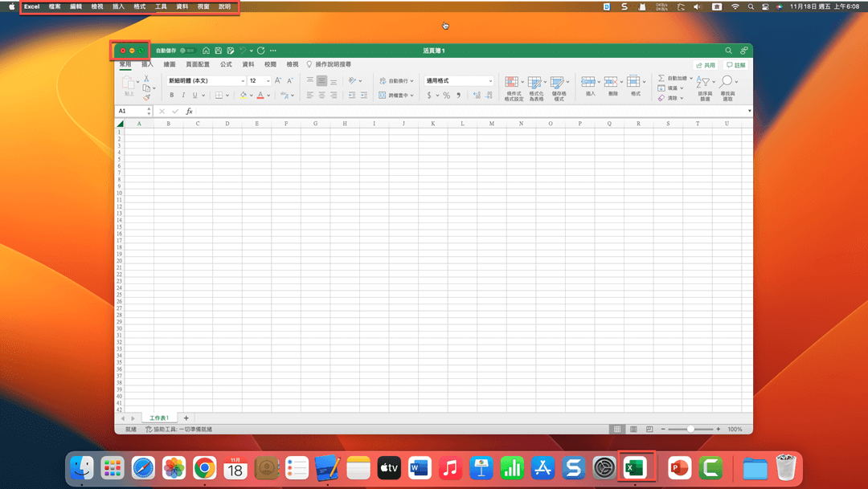The height and width of the screenshot is (489, 868).
Task: Expand the 跨欄置中 merge and center dropdown
Action: (411, 95)
